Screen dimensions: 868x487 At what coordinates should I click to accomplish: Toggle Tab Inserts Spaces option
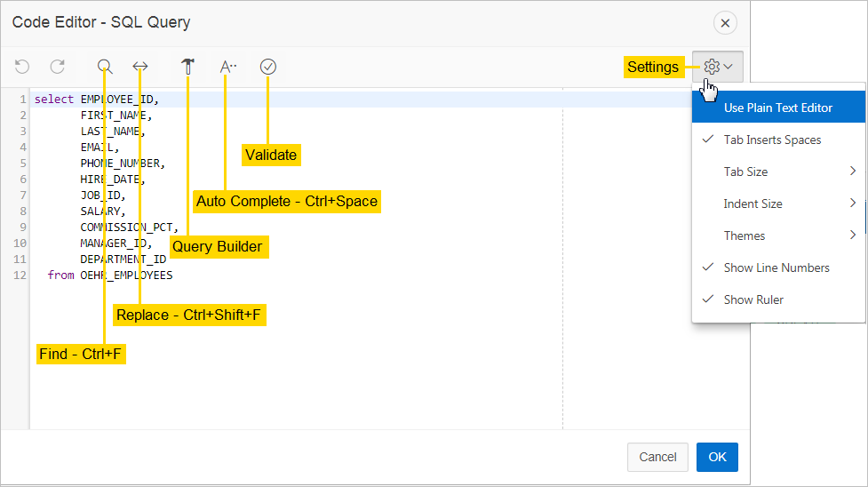pos(772,140)
